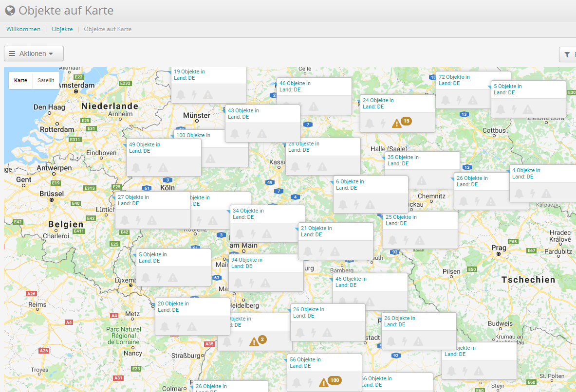Click warning icon on 4 Objekte card

[546, 194]
